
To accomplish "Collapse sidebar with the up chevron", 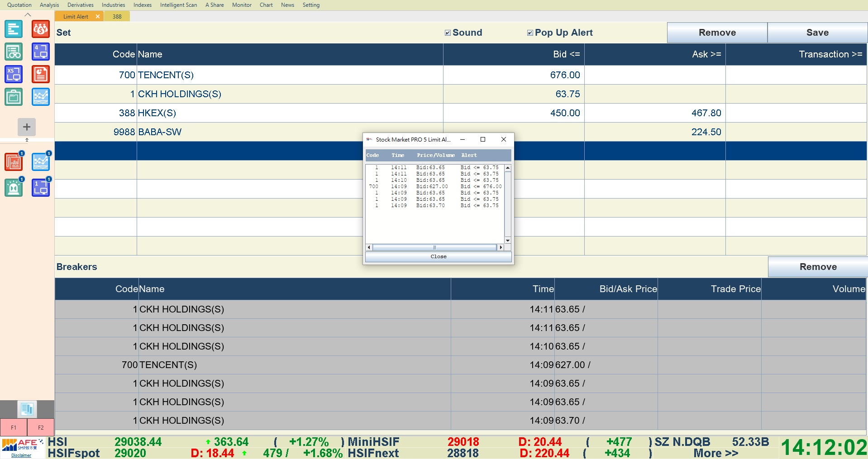I will [28, 14].
